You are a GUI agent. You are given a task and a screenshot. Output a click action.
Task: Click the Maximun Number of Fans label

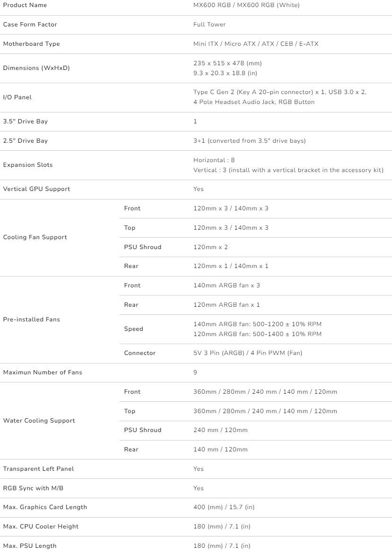pyautogui.click(x=43, y=372)
